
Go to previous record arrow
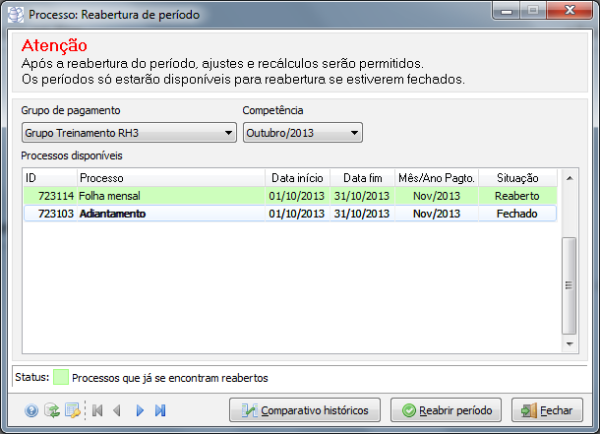point(118,410)
